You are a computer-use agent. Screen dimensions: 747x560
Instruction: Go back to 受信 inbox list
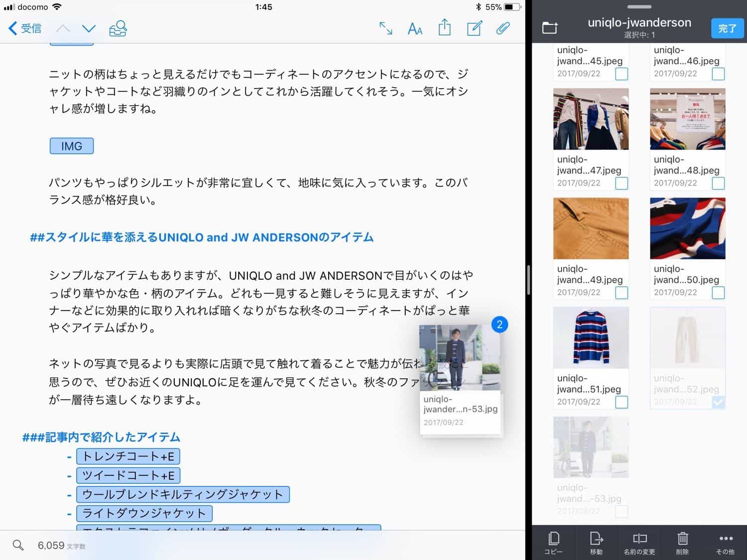(x=25, y=28)
